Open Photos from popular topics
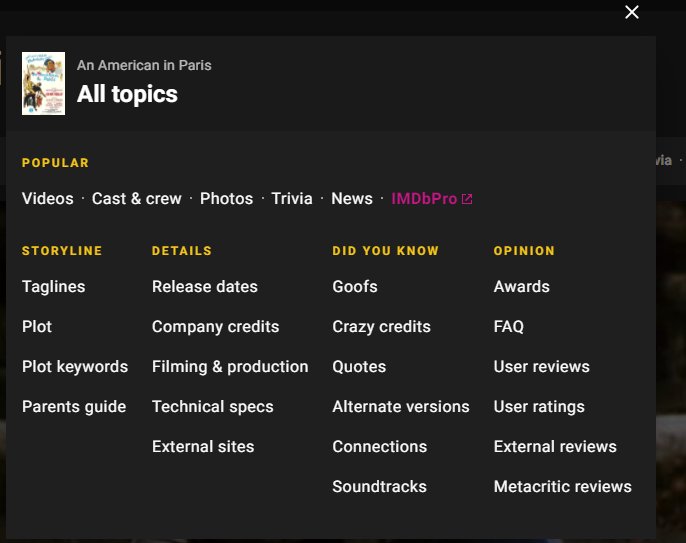This screenshot has height=543, width=686. (226, 199)
